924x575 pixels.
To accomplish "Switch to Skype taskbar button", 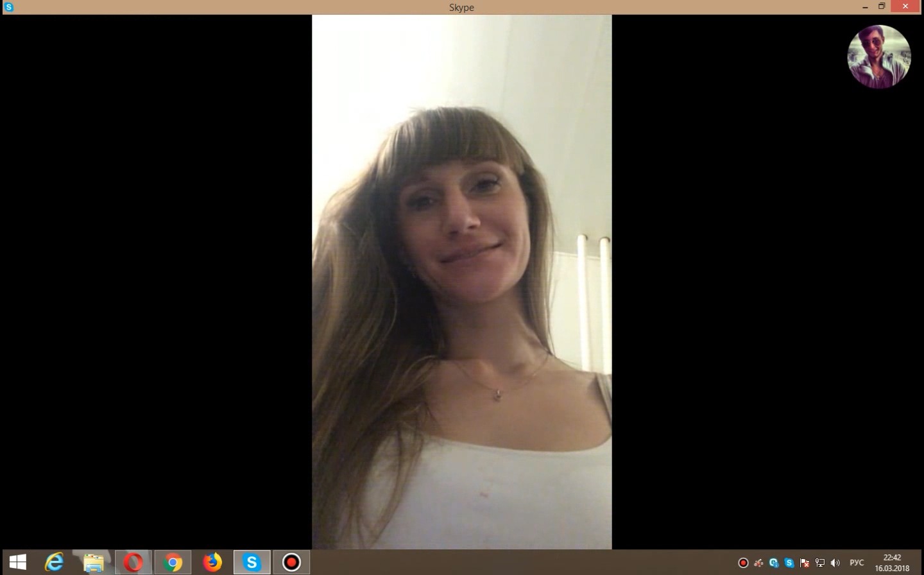I will [252, 563].
